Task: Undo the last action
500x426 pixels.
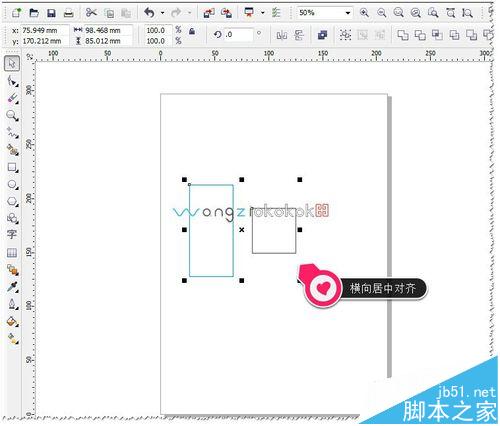Action: (x=149, y=13)
